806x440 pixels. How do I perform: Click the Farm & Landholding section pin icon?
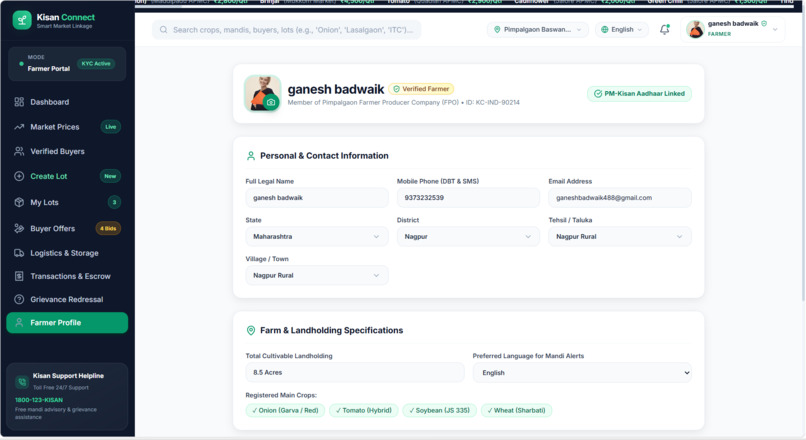(251, 331)
